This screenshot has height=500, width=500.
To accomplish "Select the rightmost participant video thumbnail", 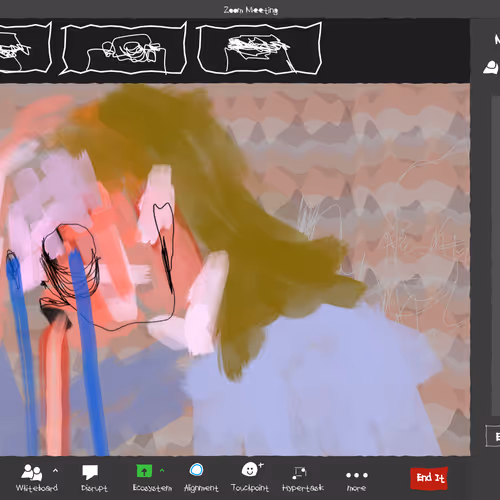I will point(259,48).
